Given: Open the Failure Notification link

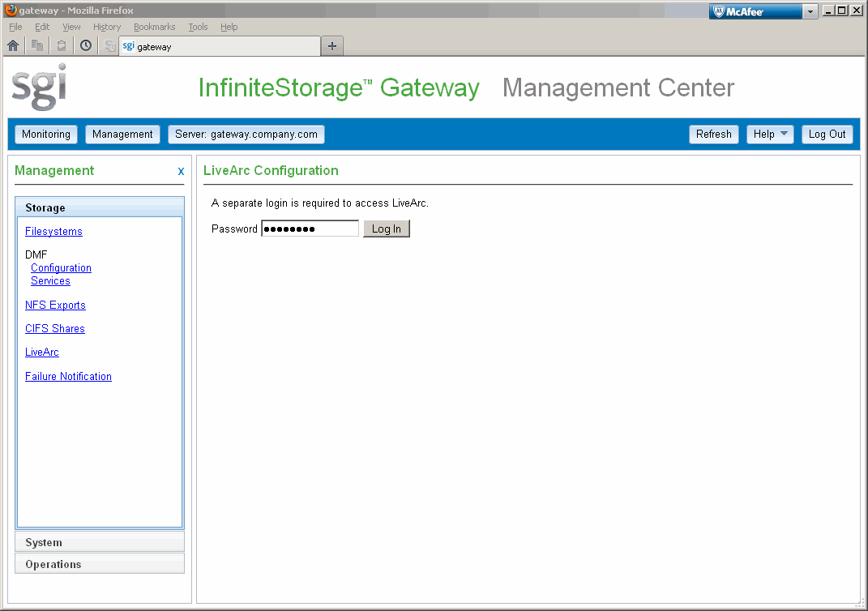Looking at the screenshot, I should [68, 376].
